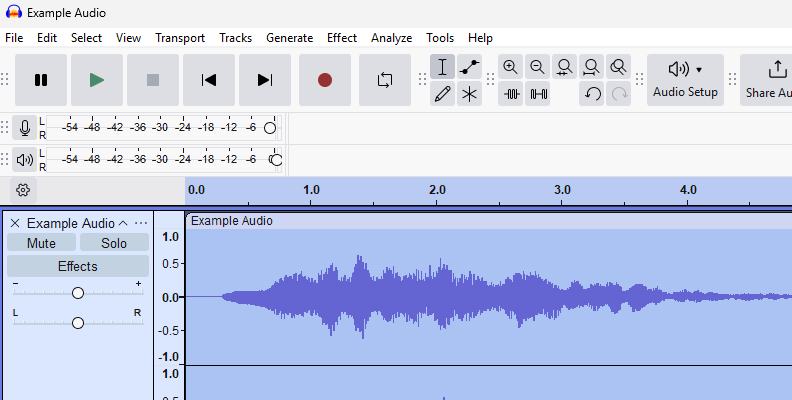
Task: Open the Audio Setup dropdown
Action: 685,79
